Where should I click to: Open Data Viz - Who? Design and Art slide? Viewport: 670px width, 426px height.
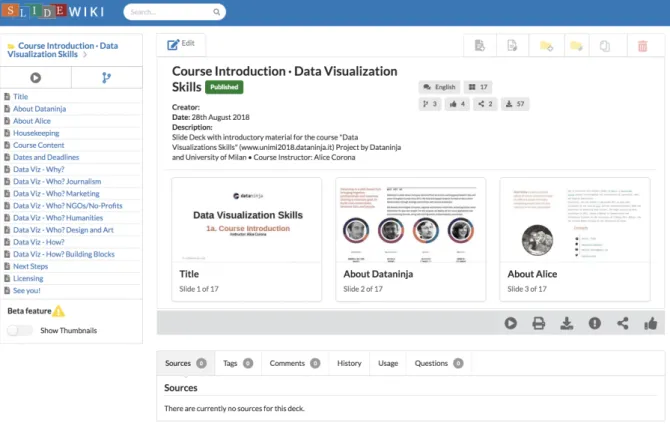[x=63, y=230]
